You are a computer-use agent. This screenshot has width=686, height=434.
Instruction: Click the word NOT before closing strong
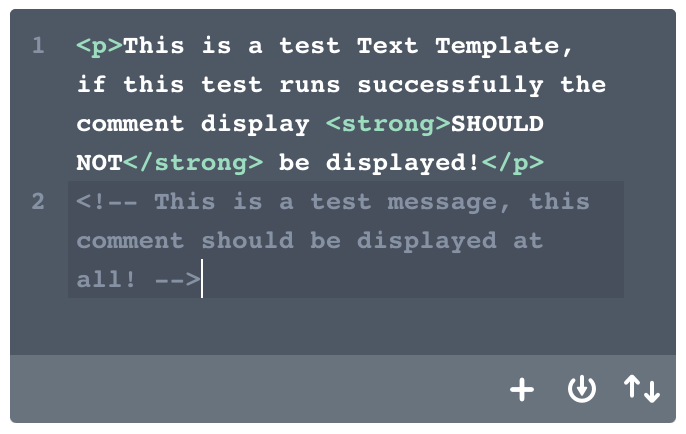pyautogui.click(x=99, y=163)
